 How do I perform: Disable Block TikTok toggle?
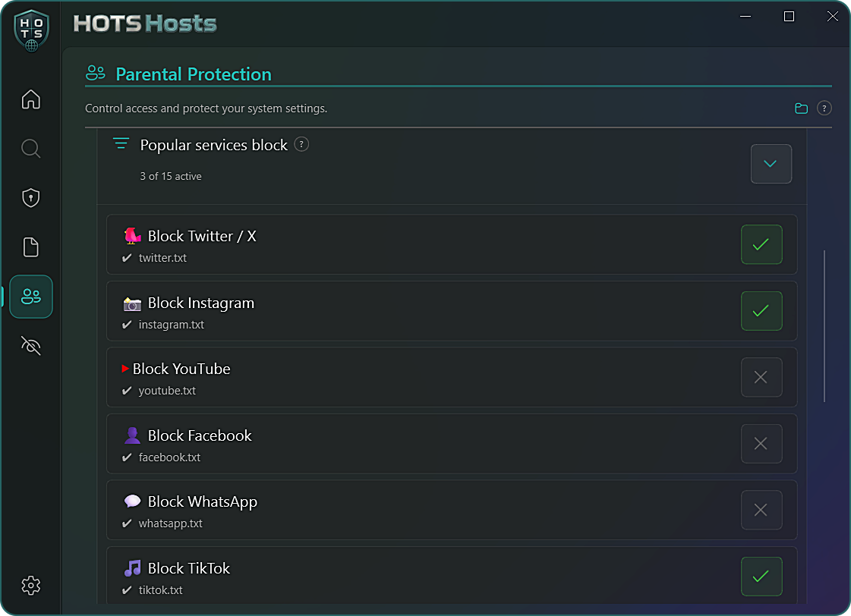point(761,577)
